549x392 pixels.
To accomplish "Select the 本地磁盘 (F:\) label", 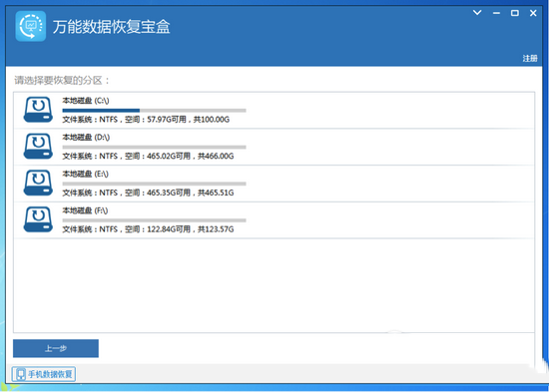I will click(x=85, y=210).
